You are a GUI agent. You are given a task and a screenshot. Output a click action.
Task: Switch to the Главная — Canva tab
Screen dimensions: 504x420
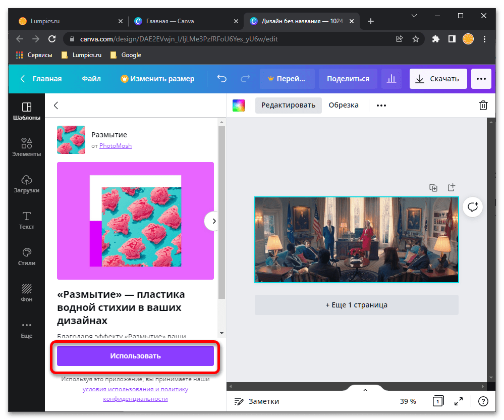[187, 21]
